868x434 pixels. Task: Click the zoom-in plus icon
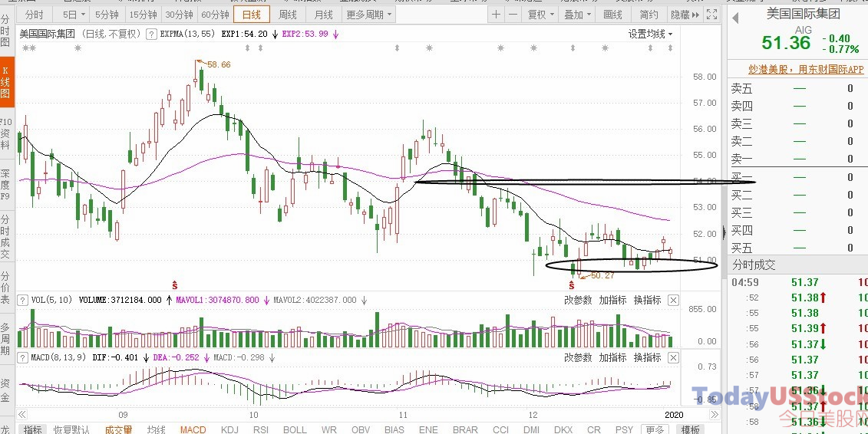pos(496,15)
